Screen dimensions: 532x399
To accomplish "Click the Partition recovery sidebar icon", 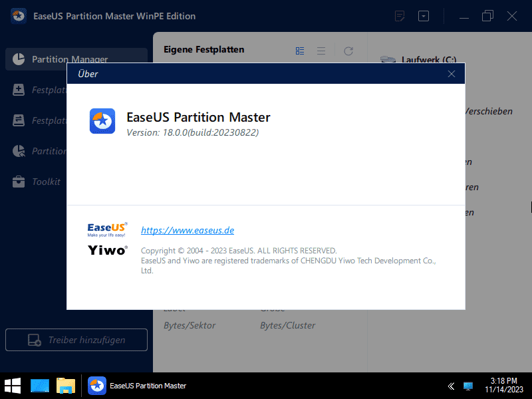I will point(19,151).
